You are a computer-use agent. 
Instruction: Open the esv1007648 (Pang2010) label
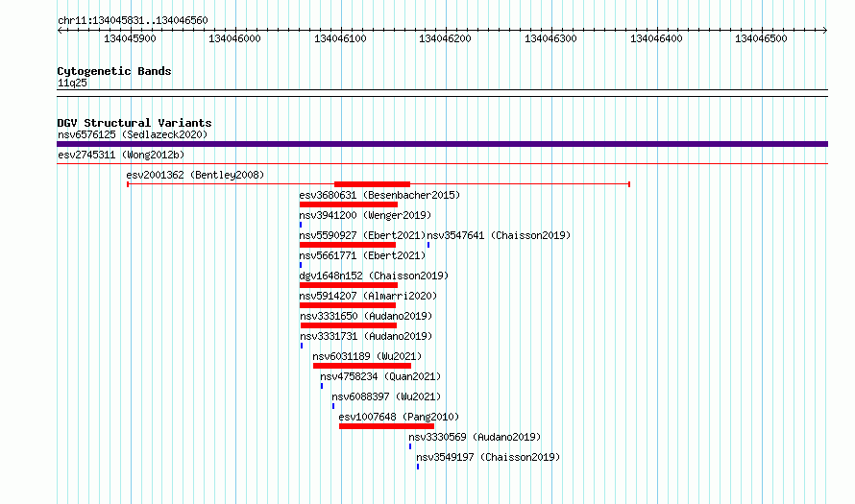399,417
